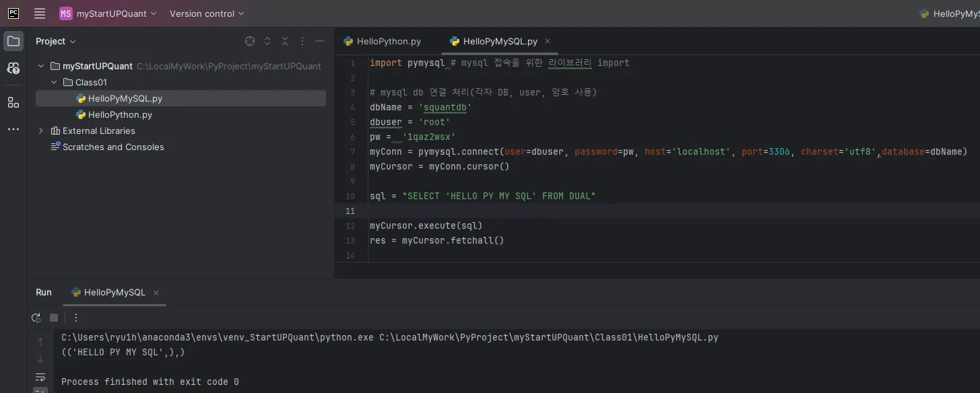Screen dimensions: 980x393
Task: Open the Structure tool window icon
Action: (x=13, y=102)
